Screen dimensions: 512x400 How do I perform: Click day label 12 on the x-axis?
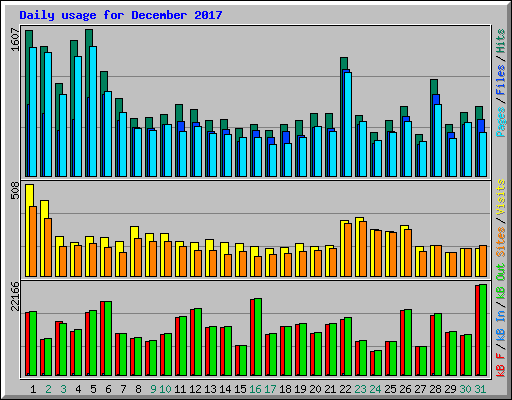[195, 389]
